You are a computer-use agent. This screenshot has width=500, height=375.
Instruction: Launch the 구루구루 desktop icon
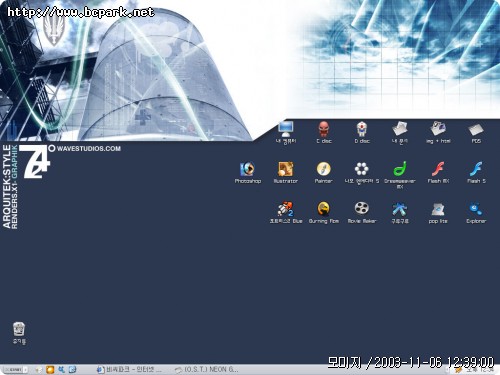[400, 212]
